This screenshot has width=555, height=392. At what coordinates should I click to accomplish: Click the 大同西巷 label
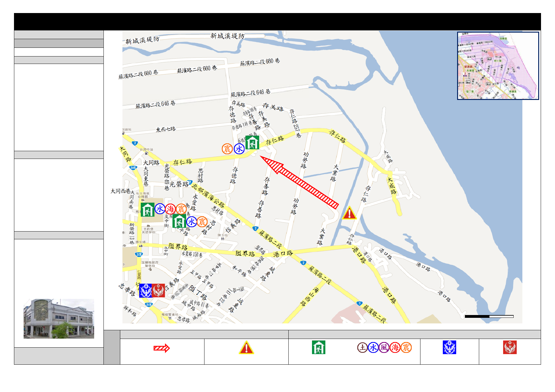[121, 191]
